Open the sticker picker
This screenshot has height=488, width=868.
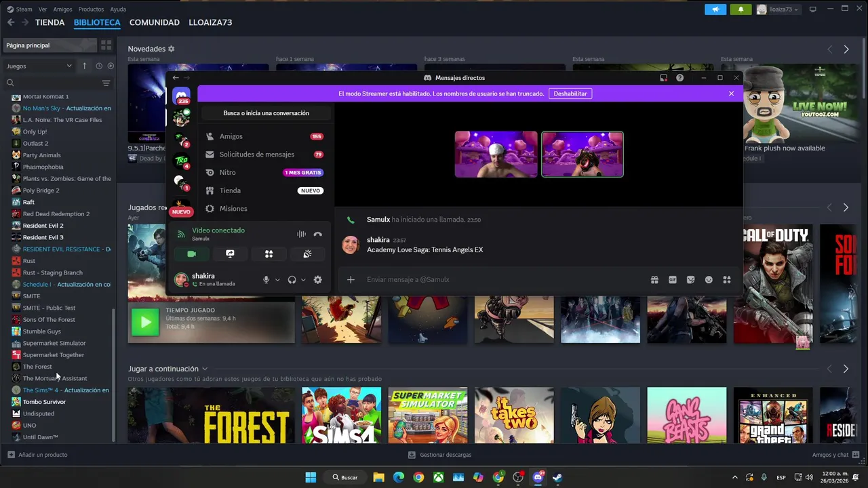pyautogui.click(x=691, y=279)
